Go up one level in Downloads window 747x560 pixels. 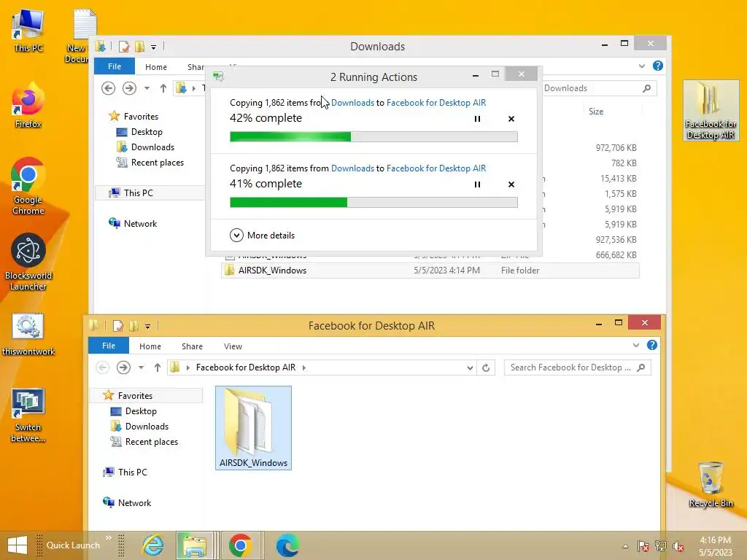pos(163,88)
